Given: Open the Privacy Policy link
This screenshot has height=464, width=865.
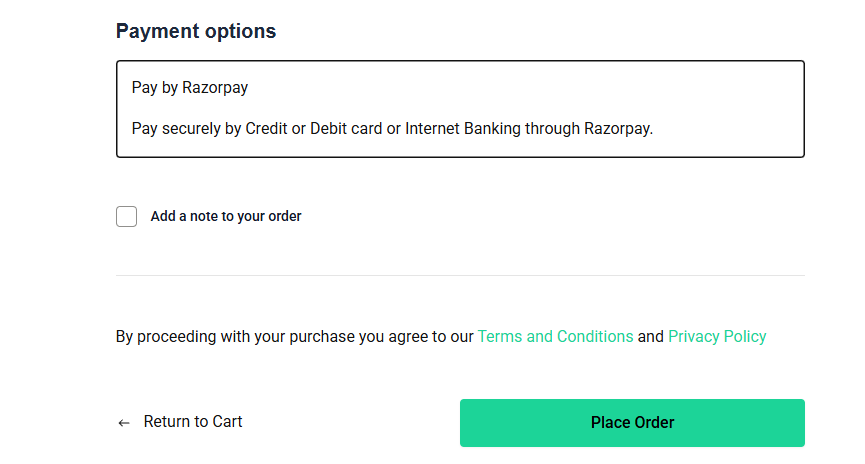Looking at the screenshot, I should (x=717, y=336).
